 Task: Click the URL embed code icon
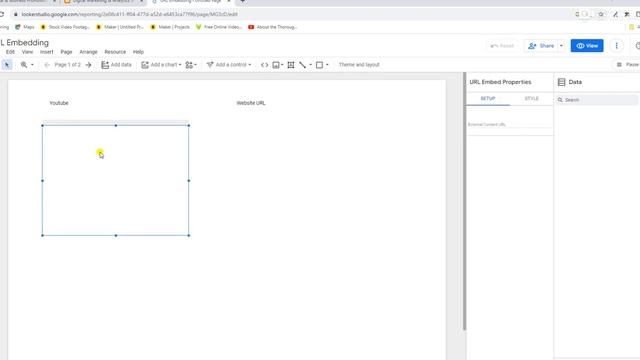pos(264,65)
